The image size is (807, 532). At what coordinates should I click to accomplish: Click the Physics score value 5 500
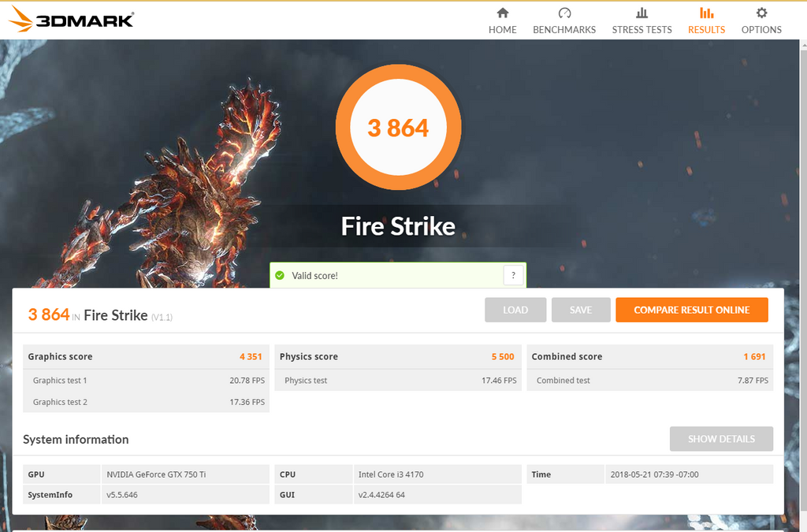[503, 356]
